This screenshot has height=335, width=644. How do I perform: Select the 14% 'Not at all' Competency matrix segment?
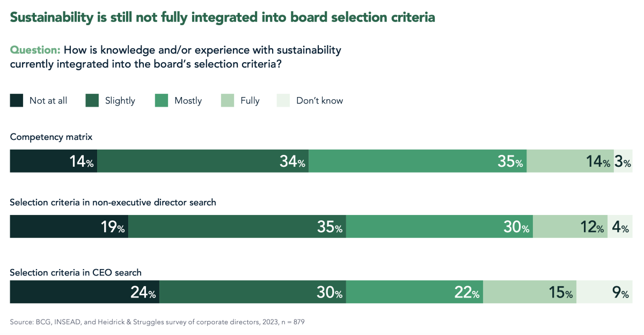pos(54,161)
